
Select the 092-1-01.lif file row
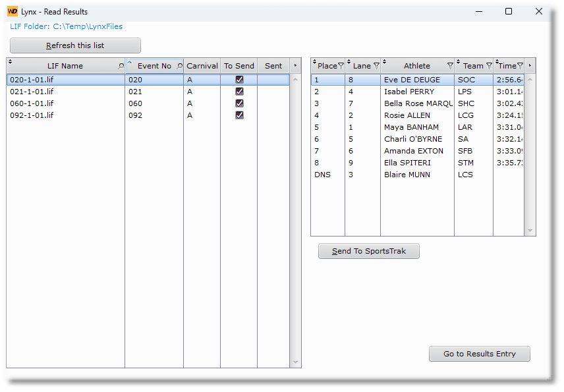pyautogui.click(x=148, y=115)
